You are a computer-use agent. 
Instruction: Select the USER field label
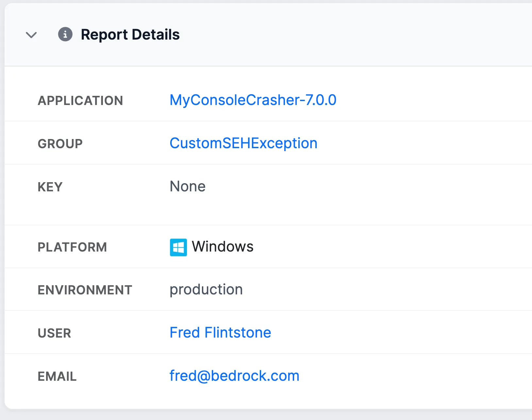pos(54,333)
